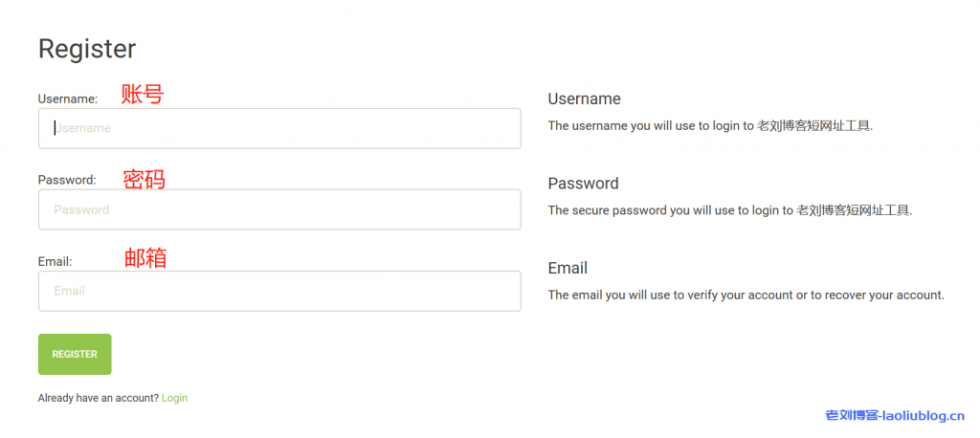Click the red 账号 annotation

click(142, 94)
